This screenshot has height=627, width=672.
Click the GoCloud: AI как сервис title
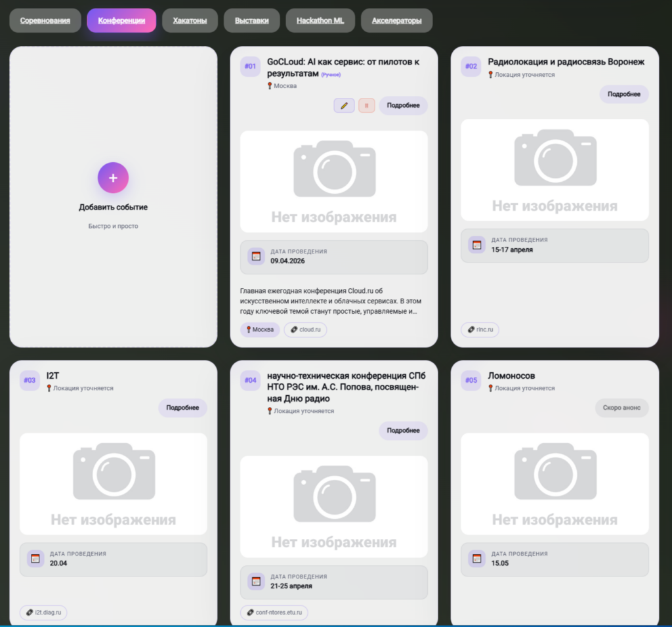[x=343, y=68]
